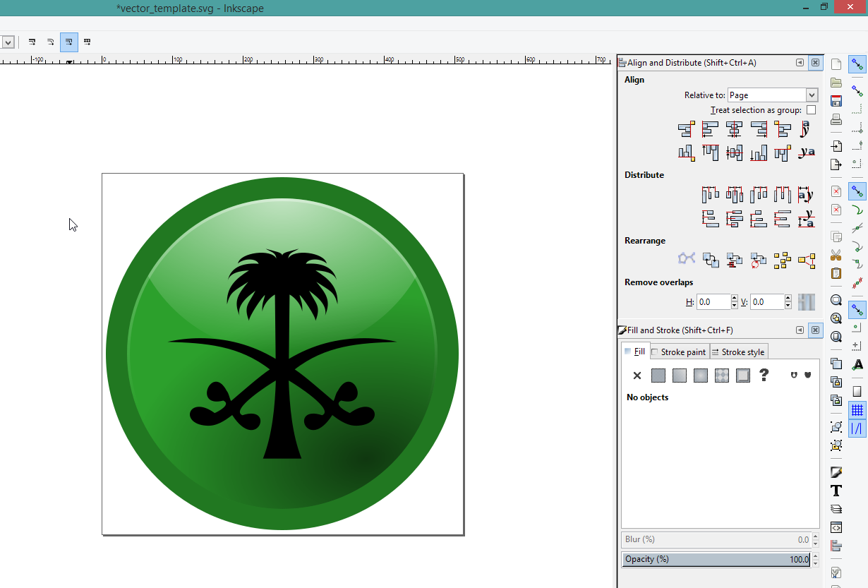The width and height of the screenshot is (868, 588).
Task: Click the vertical overlap gap V field
Action: 766,302
